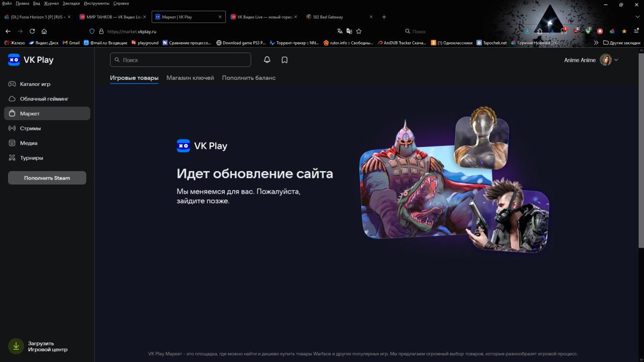Switch to the Магазин ключей tab
The image size is (644, 362).
(x=190, y=78)
